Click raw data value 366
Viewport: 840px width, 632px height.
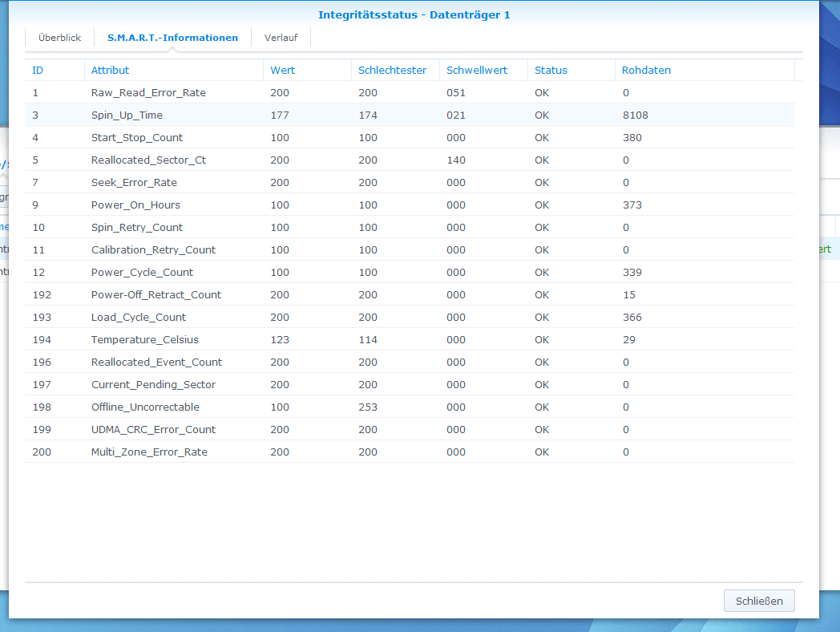click(632, 318)
